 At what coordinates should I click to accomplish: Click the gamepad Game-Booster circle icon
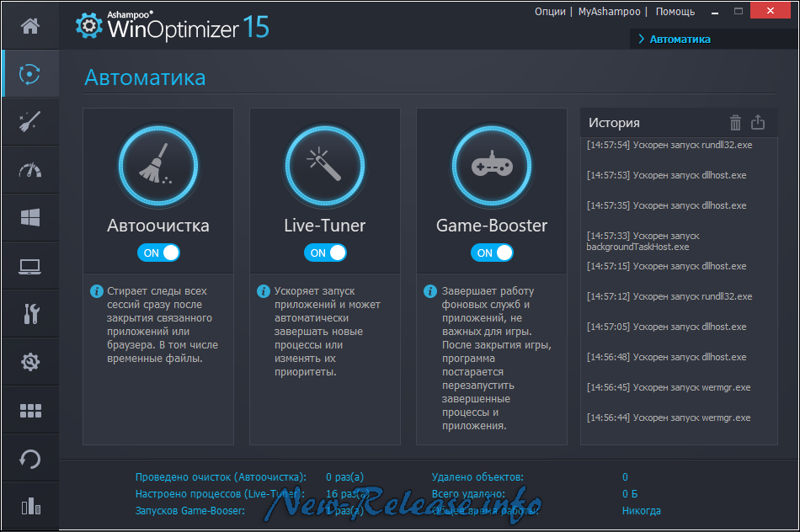pos(492,167)
